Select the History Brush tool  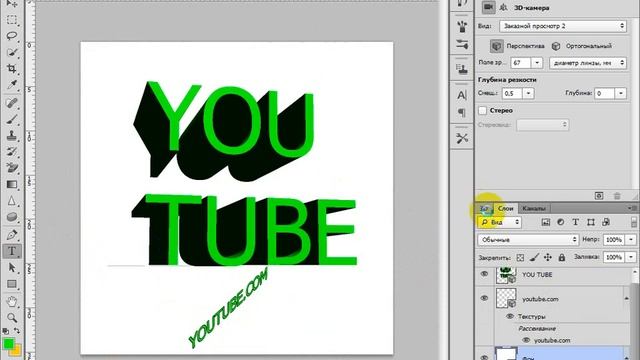12,152
